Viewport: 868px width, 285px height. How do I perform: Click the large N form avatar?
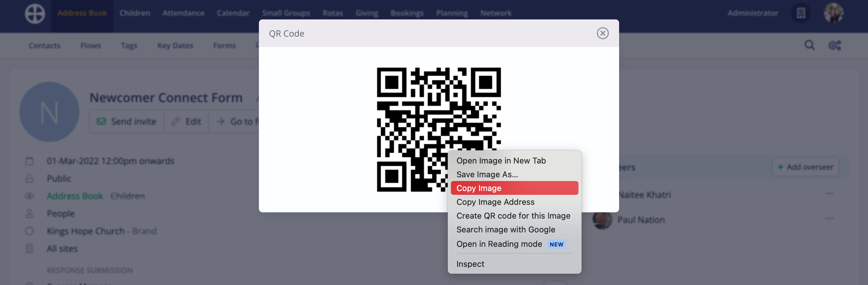[49, 112]
